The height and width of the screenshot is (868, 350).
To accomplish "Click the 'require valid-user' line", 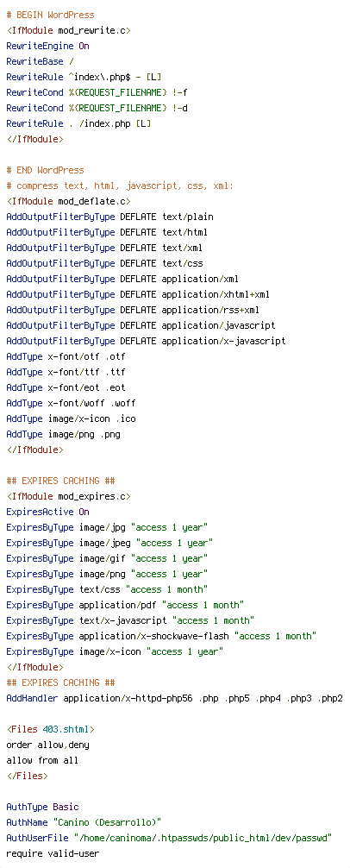I will (53, 852).
